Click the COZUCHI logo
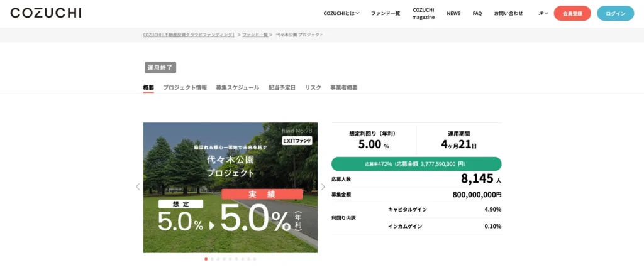This screenshot has height=270, width=644. (45, 13)
